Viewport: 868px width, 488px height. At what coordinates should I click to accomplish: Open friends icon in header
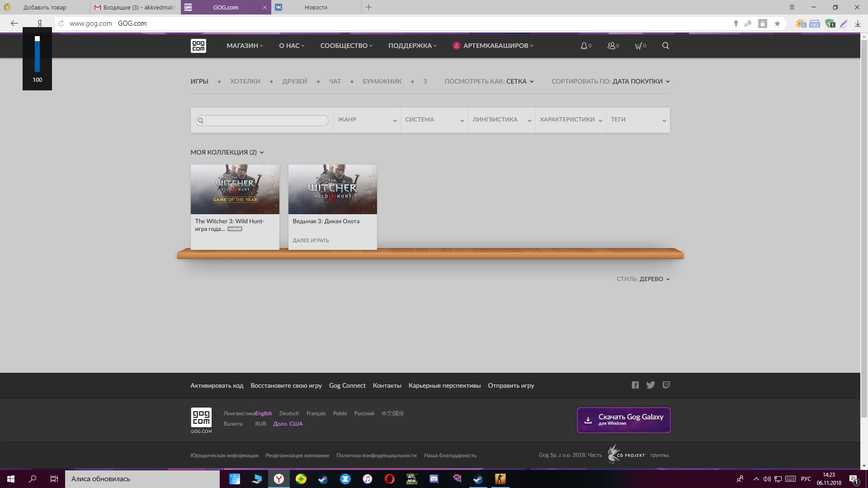613,46
